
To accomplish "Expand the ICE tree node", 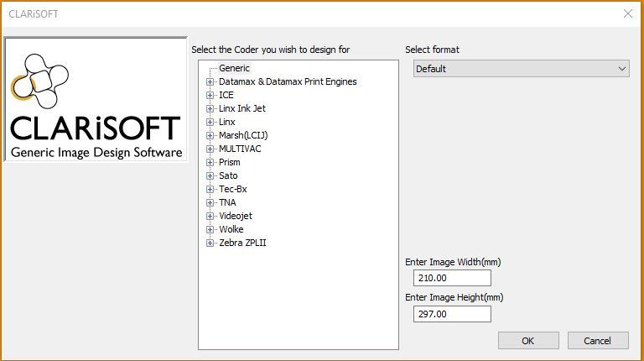I will point(210,96).
